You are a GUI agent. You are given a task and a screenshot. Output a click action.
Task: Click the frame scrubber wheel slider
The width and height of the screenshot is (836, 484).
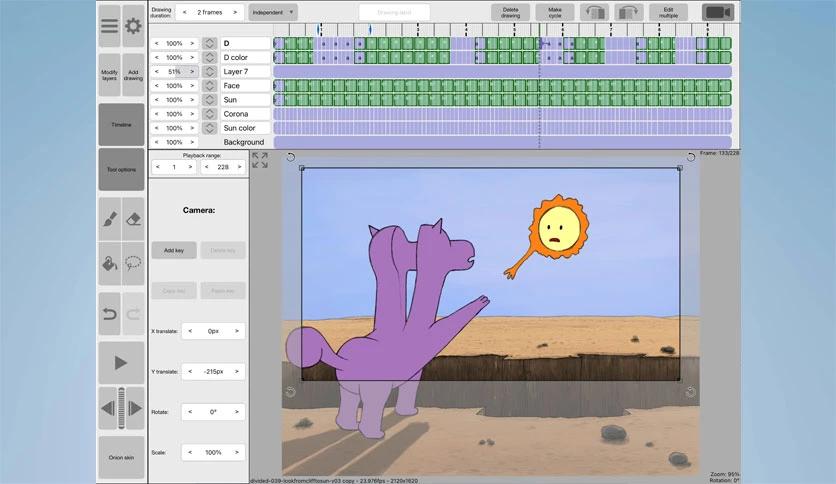(x=122, y=408)
